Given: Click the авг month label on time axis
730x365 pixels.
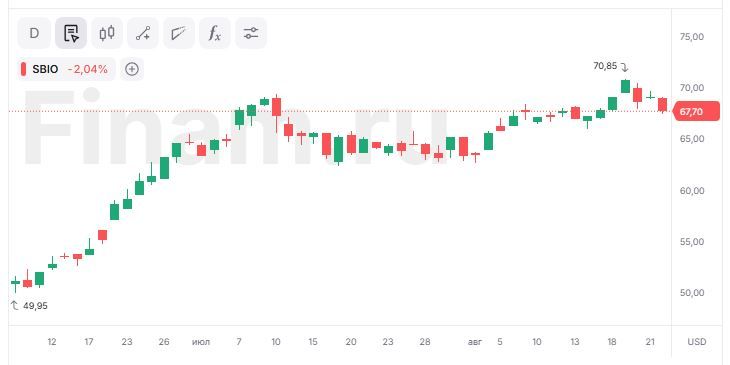Looking at the screenshot, I should (475, 342).
